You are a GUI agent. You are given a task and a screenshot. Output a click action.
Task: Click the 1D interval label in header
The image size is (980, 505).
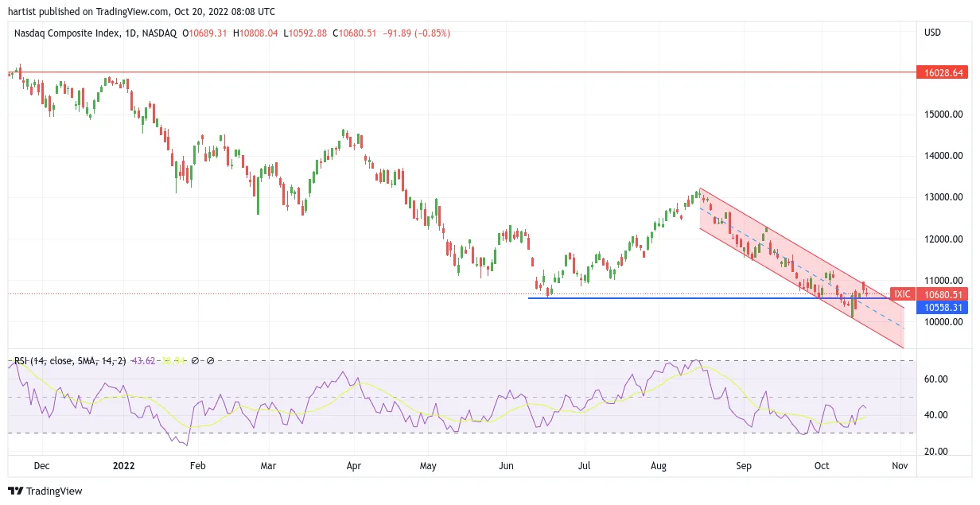(x=132, y=33)
